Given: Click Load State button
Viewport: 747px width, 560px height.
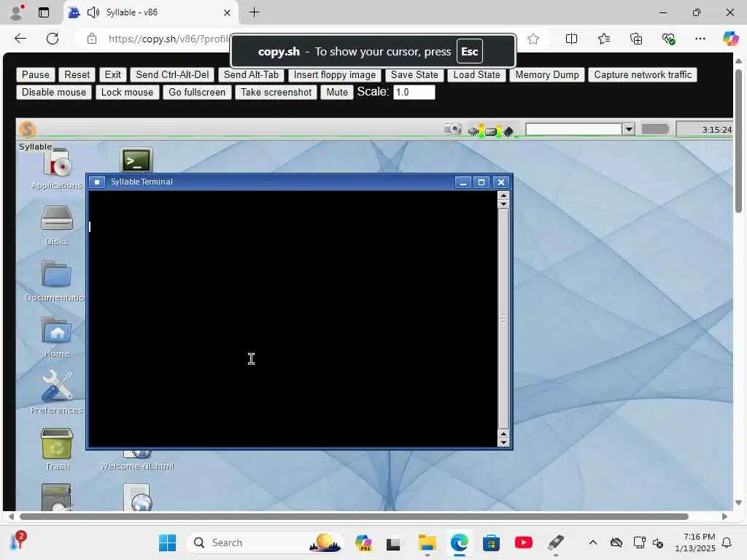Looking at the screenshot, I should [476, 75].
